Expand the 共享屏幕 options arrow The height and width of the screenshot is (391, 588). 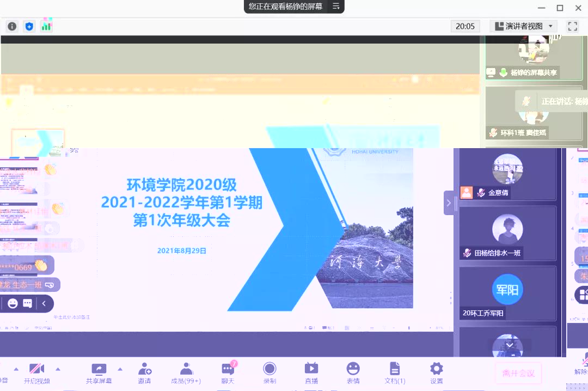(120, 369)
